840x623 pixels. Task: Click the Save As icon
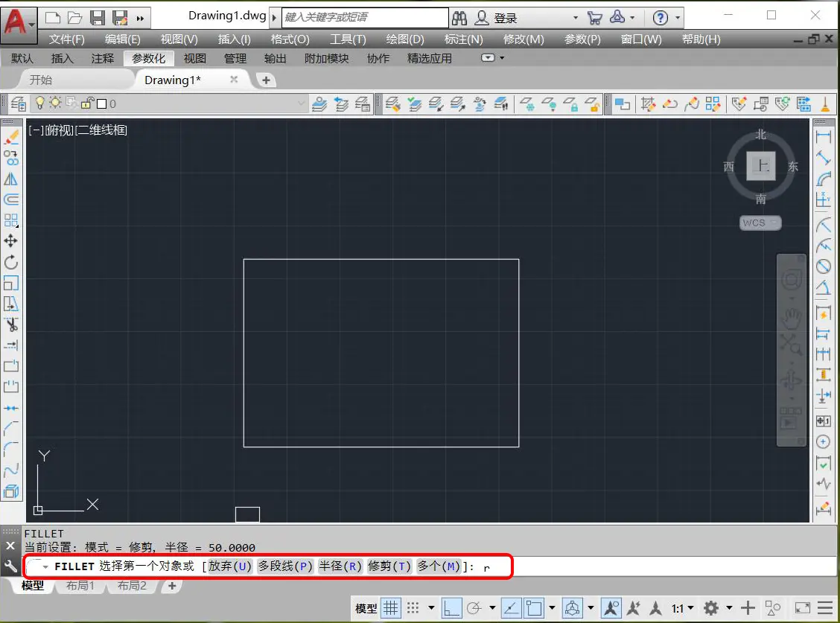pyautogui.click(x=120, y=18)
